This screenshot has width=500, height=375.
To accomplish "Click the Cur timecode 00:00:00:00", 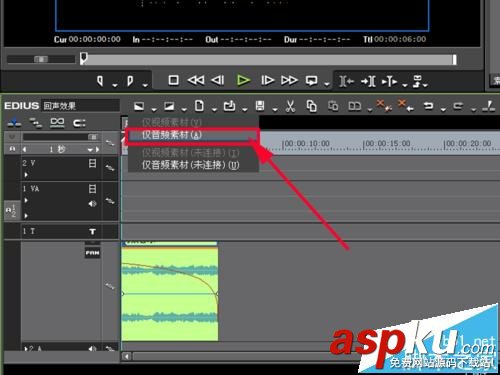I will [x=95, y=39].
